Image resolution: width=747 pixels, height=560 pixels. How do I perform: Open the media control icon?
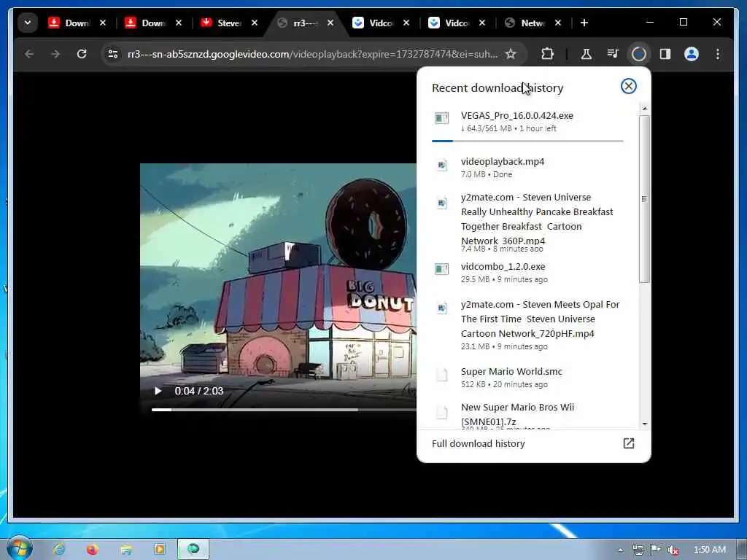pos(613,54)
